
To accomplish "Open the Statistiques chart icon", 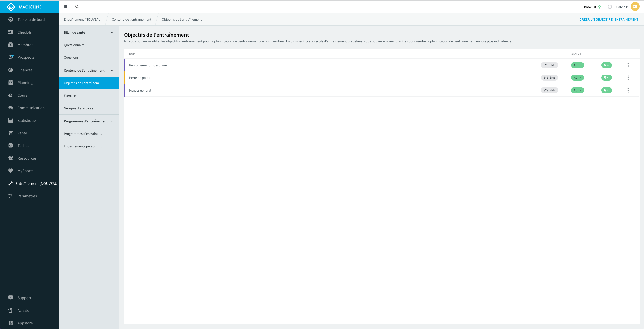I will (11, 120).
